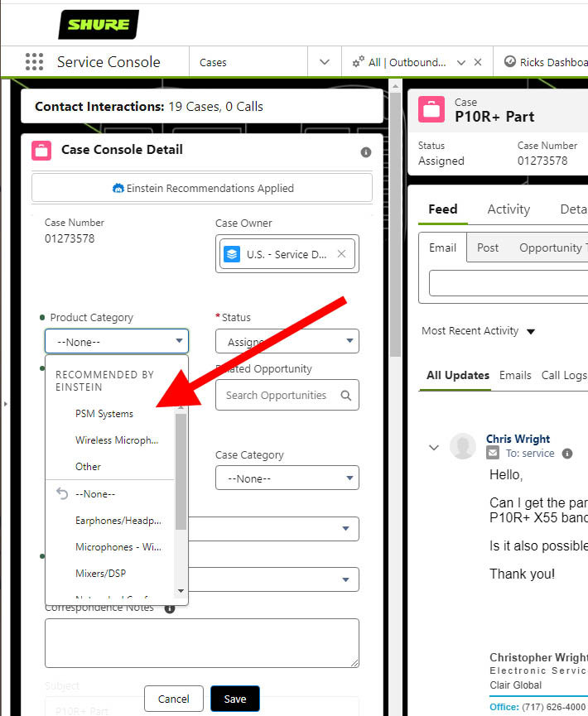Switch to the Activity tab
588x716 pixels.
[x=508, y=209]
